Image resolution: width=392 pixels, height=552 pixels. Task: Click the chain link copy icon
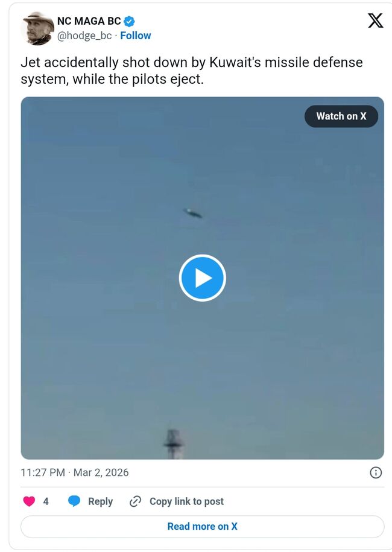point(136,501)
